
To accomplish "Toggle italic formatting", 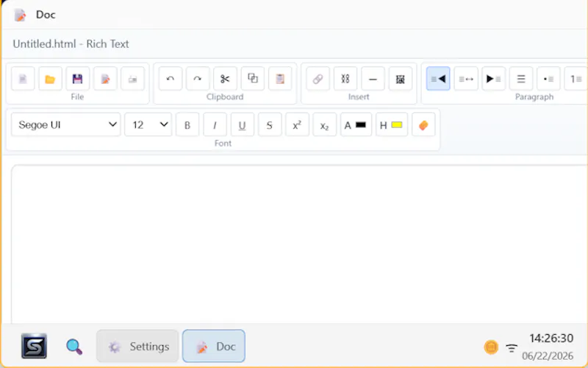I will click(x=215, y=125).
